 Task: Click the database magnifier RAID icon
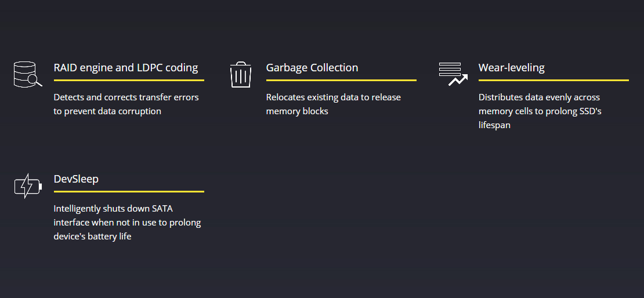pyautogui.click(x=27, y=74)
